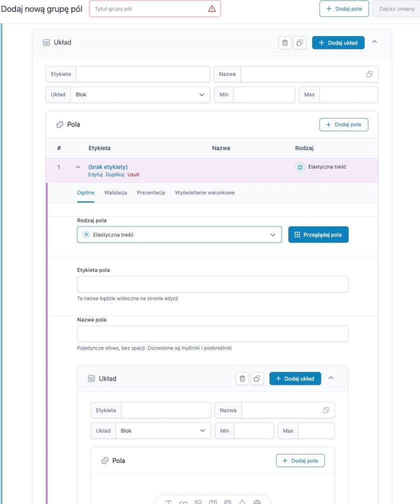Collapse the nested Układ panel with its chevron

pos(331,378)
